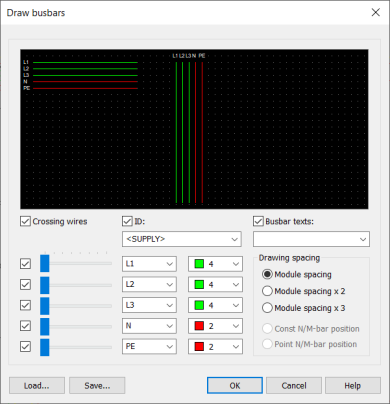Close the Draw busbars dialog
Viewport: 390px width, 404px height.
tap(376, 12)
